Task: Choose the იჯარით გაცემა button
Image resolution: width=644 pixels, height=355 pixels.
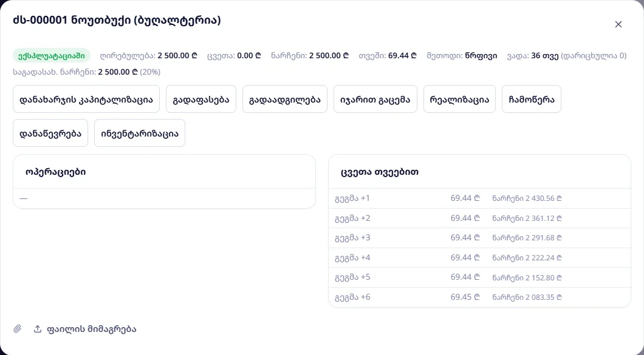Action: [375, 99]
